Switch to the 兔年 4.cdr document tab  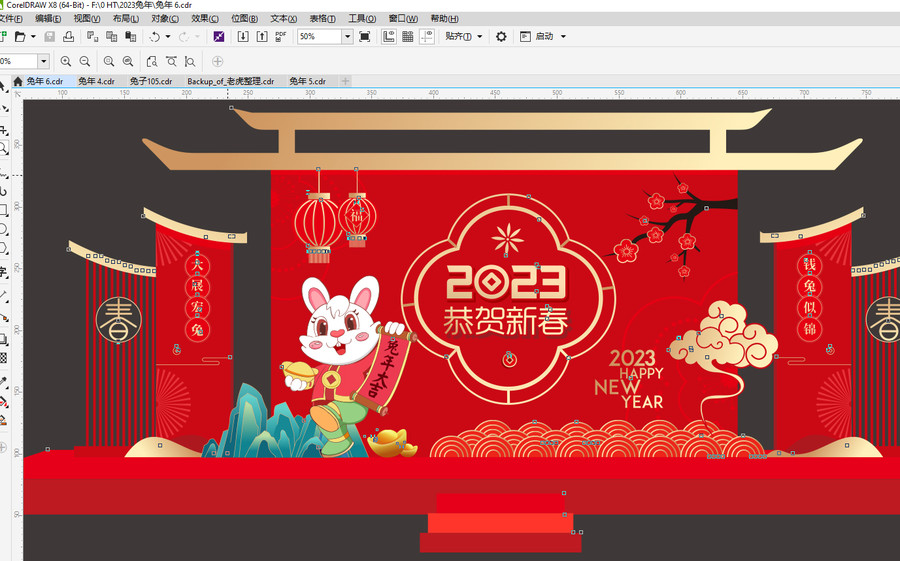(96, 82)
